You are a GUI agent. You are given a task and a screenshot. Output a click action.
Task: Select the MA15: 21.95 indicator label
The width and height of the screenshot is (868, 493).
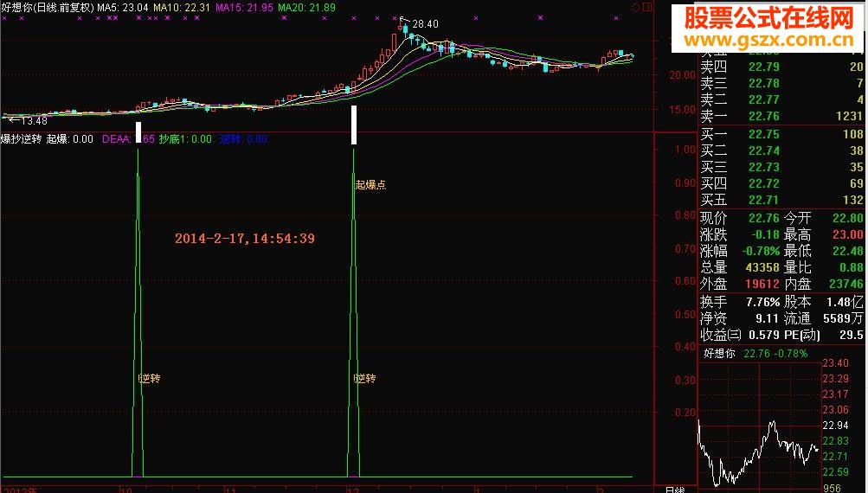(244, 8)
